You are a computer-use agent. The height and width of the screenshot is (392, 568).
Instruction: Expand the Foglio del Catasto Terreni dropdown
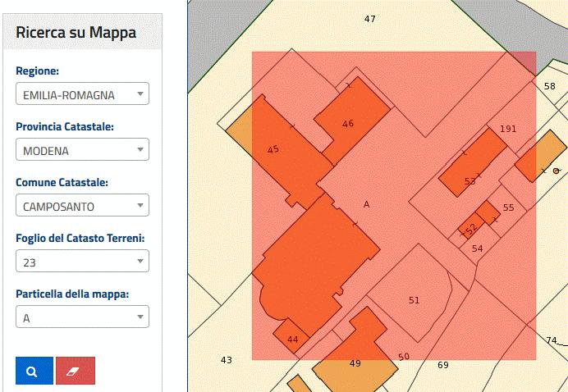click(82, 262)
